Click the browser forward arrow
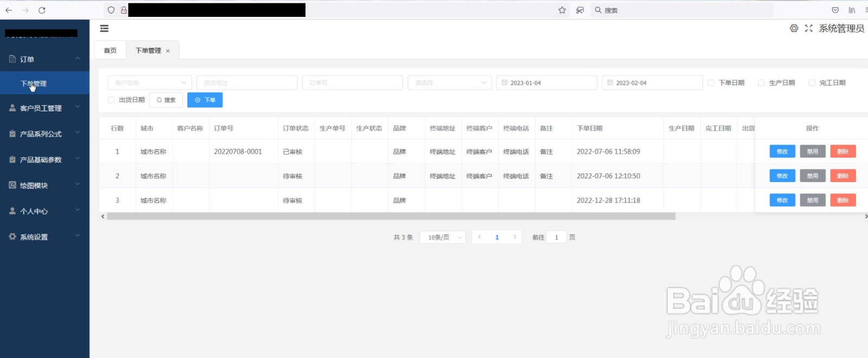 [x=25, y=10]
